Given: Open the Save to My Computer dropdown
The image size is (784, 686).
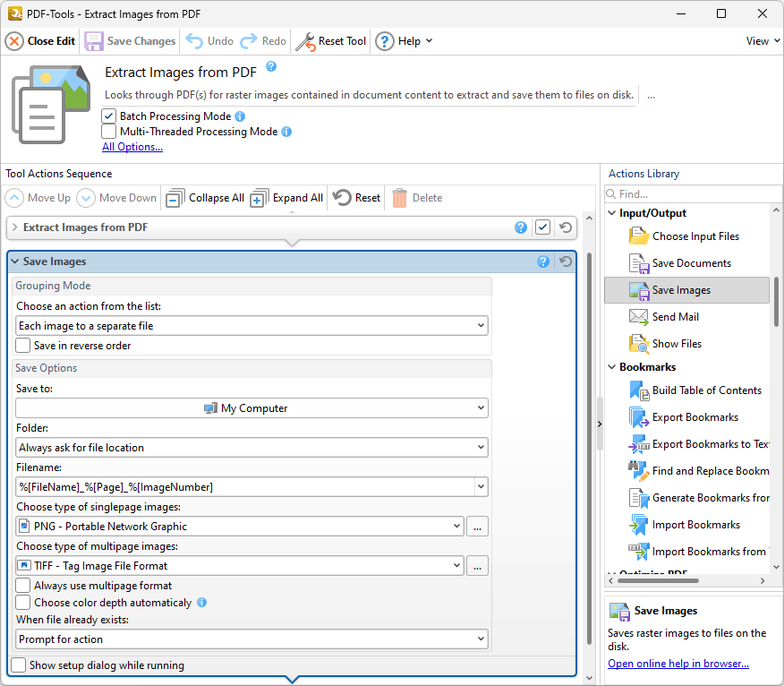Looking at the screenshot, I should 251,408.
